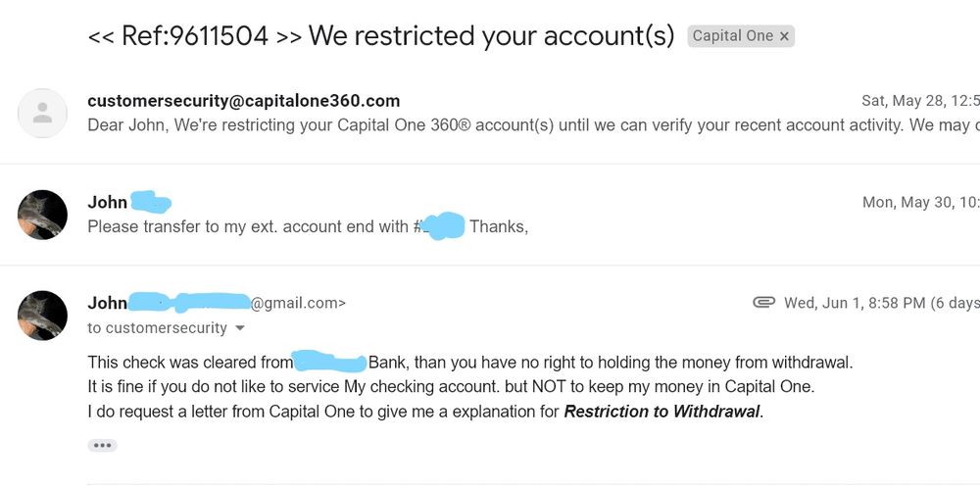Click the bold text "Restriction to Withdrawal"
980x488 pixels.
tap(661, 412)
